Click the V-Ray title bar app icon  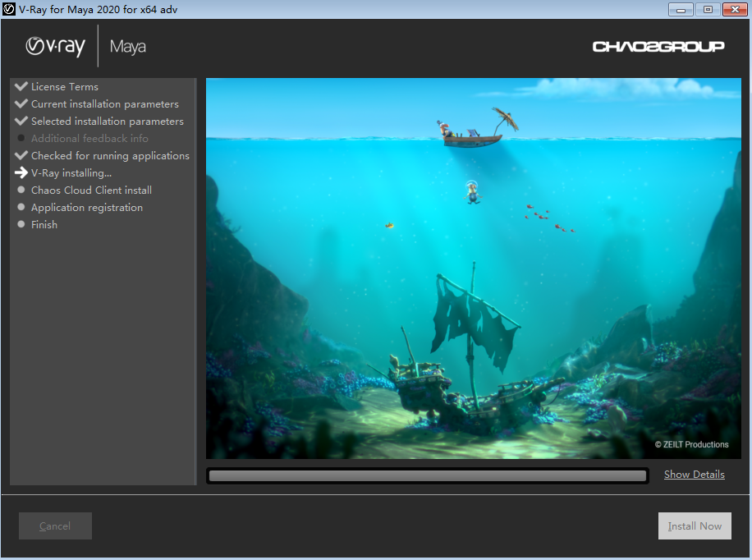point(9,9)
